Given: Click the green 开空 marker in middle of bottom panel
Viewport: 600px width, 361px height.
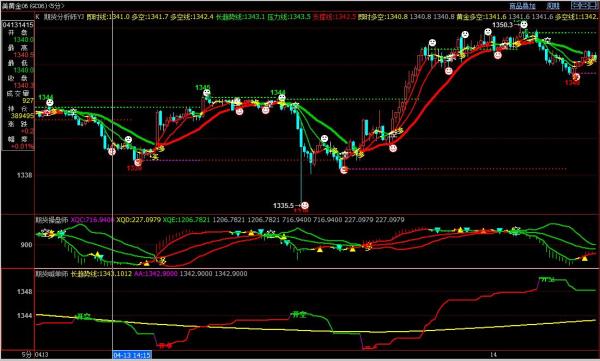Looking at the screenshot, I should [x=299, y=315].
